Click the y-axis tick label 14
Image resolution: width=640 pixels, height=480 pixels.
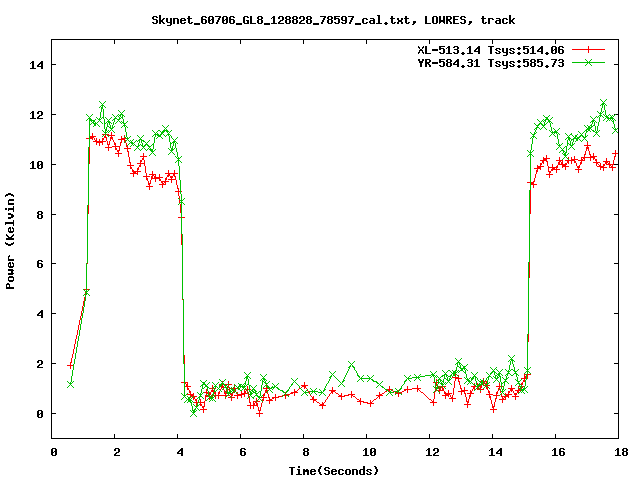[x=36, y=65]
